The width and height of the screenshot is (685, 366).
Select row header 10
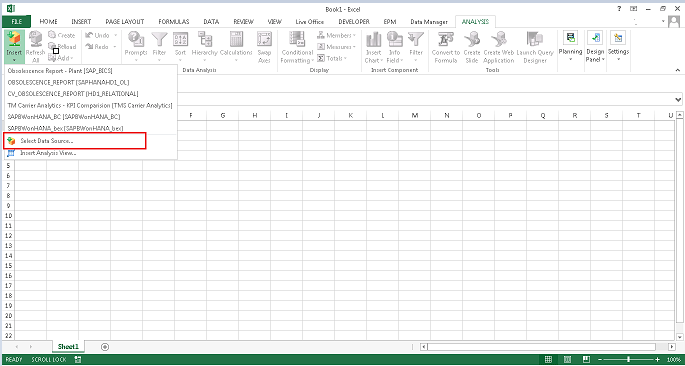[8, 216]
